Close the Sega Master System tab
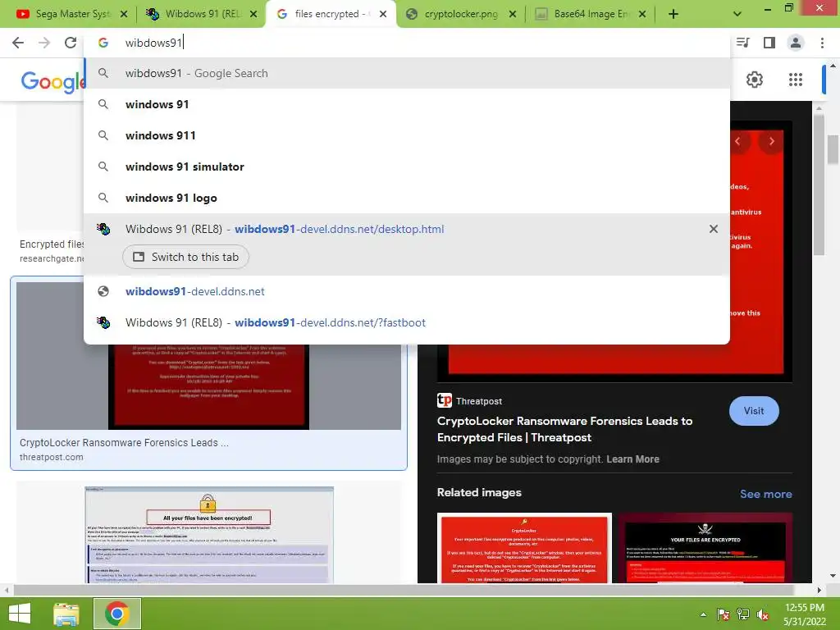This screenshot has width=840, height=630. pos(124,14)
